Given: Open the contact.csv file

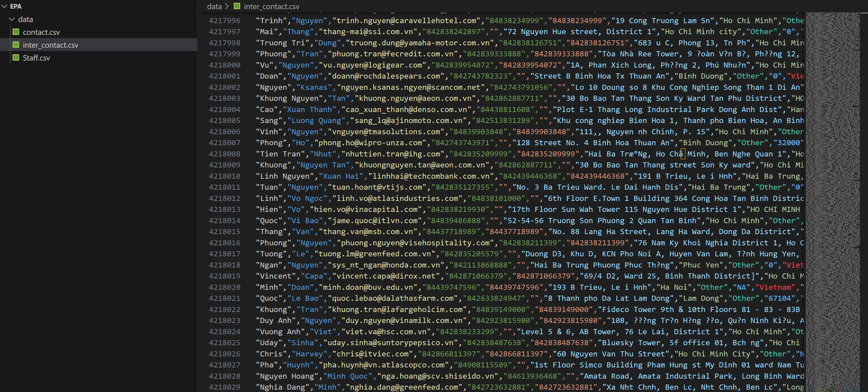Looking at the screenshot, I should point(41,32).
